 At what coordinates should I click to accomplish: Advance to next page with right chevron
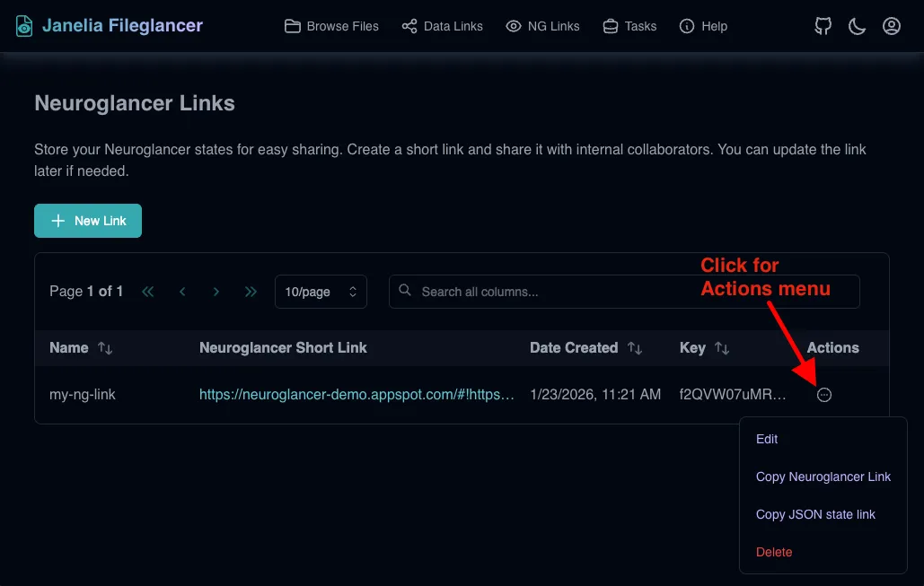pyautogui.click(x=216, y=291)
